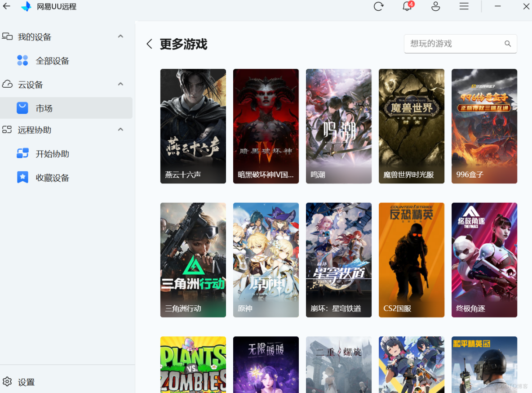Open the notification bell with 4 alerts
Screen dimensions: 532x393
pos(407,7)
